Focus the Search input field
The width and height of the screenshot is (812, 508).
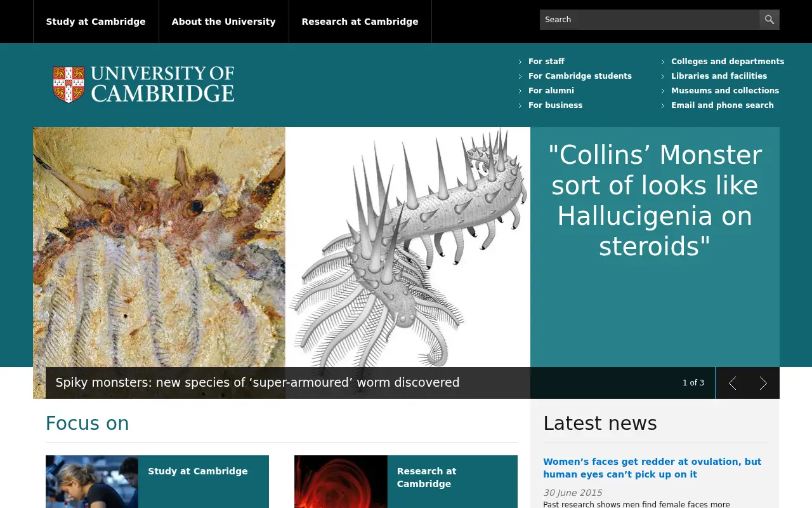650,20
